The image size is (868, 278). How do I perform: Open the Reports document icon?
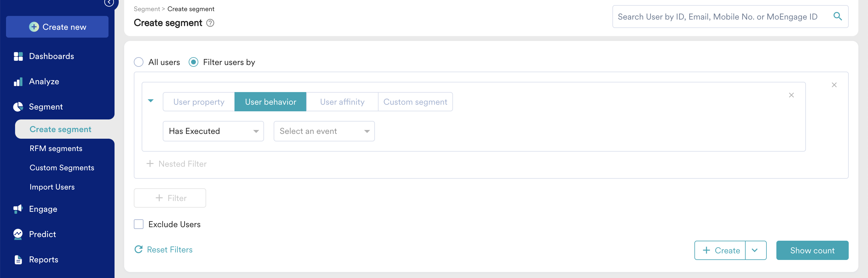[18, 259]
